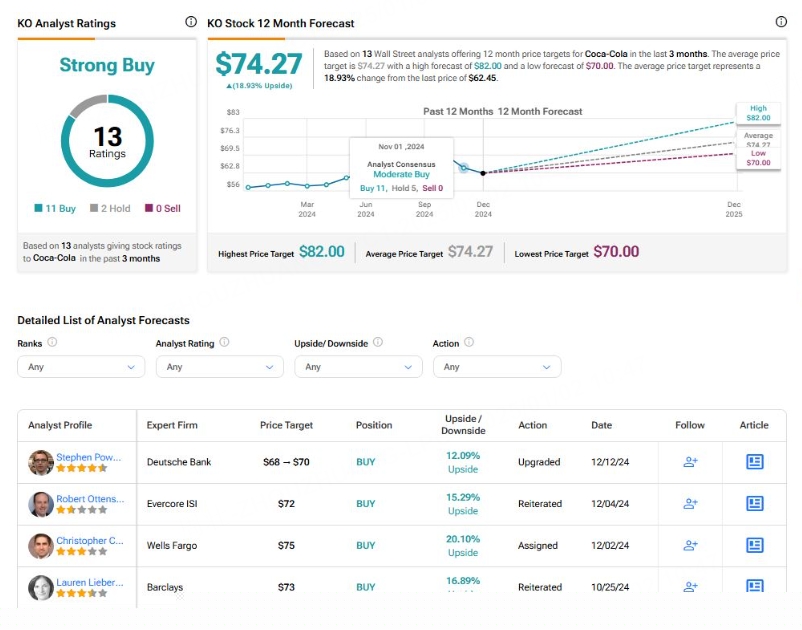802x630 pixels.
Task: Open article for Barclays rating
Action: coord(754,586)
